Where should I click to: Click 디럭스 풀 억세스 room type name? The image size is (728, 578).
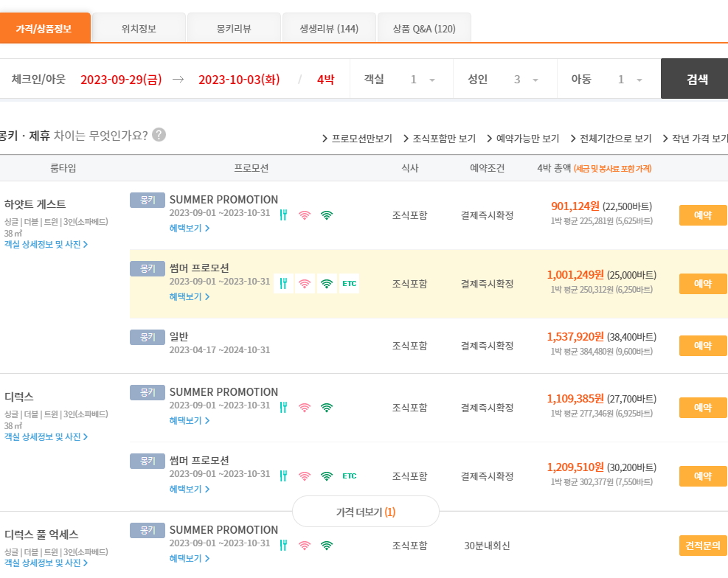pos(41,535)
